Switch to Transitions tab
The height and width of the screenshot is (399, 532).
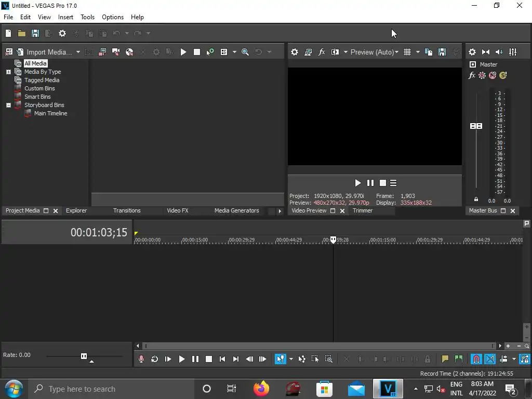(x=127, y=211)
